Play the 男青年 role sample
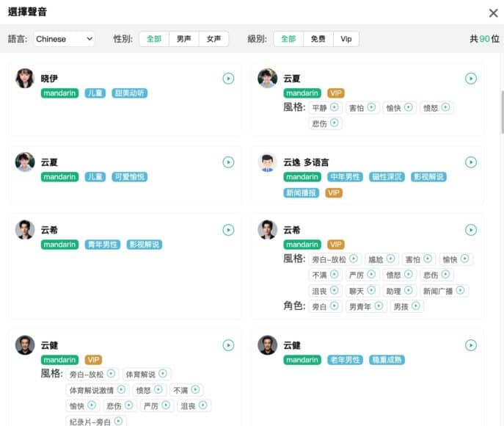The image size is (504, 426). [x=378, y=306]
